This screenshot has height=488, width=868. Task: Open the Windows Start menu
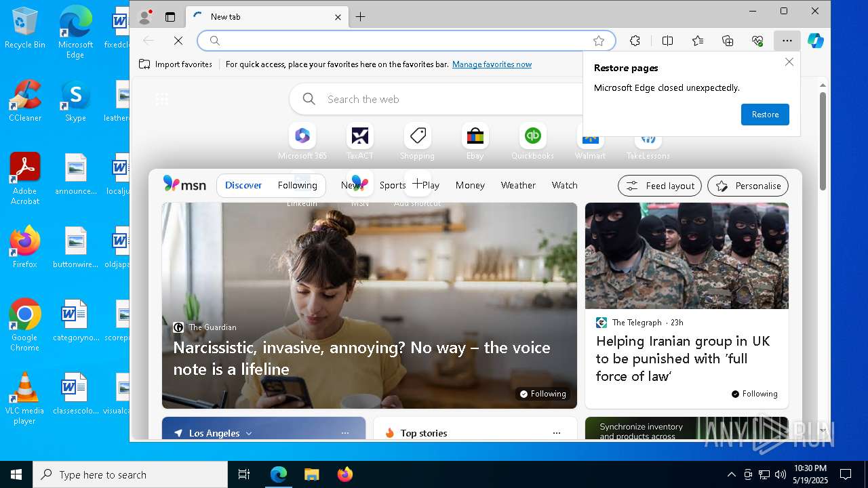pyautogui.click(x=16, y=474)
